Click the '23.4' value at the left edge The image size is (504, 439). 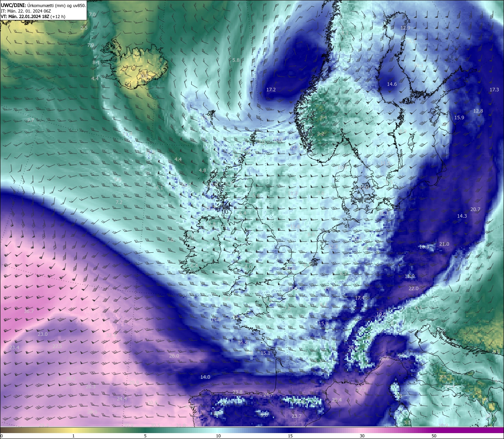(14, 348)
